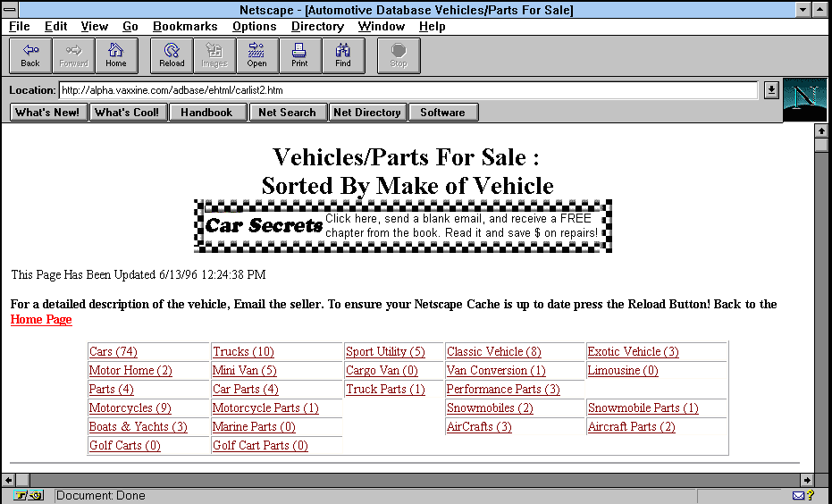
Task: Click the vertical scrollbar up arrow
Action: (x=821, y=130)
